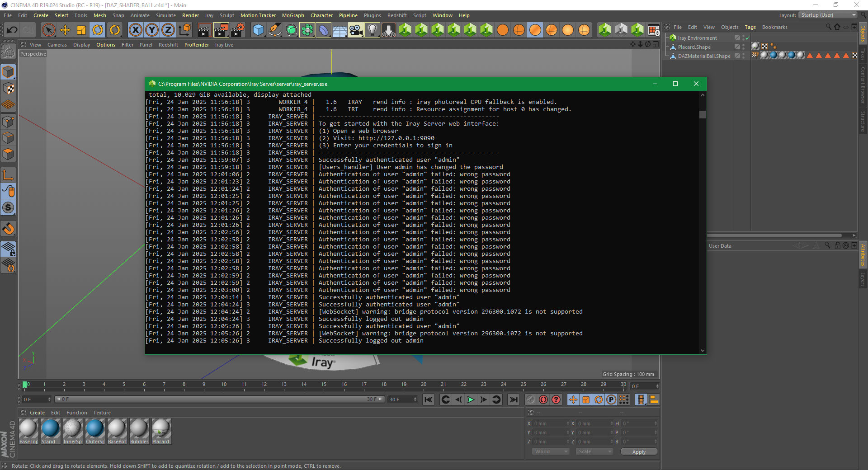Click the Object Manager home icon
This screenshot has width=868, height=470.
837,27
